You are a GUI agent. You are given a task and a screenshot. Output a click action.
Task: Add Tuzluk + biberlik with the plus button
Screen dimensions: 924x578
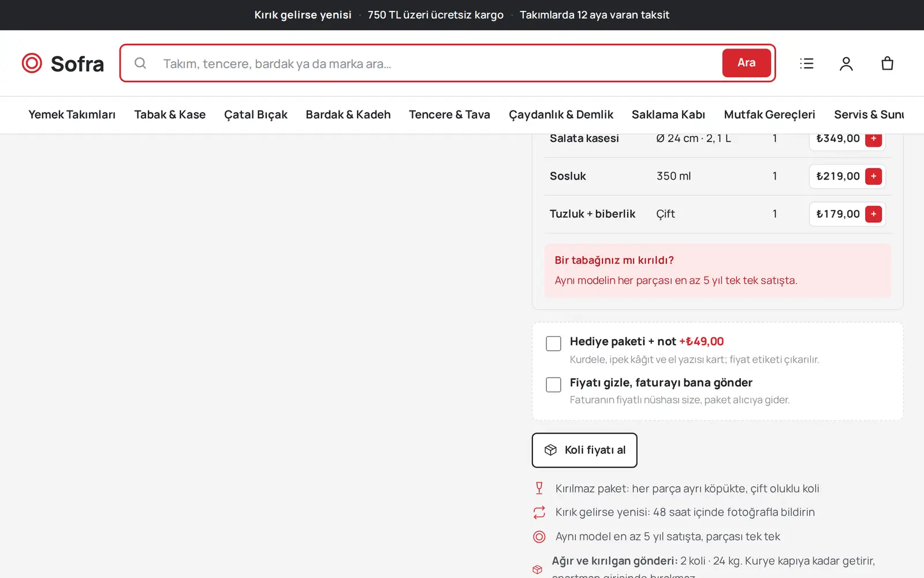pyautogui.click(x=873, y=214)
